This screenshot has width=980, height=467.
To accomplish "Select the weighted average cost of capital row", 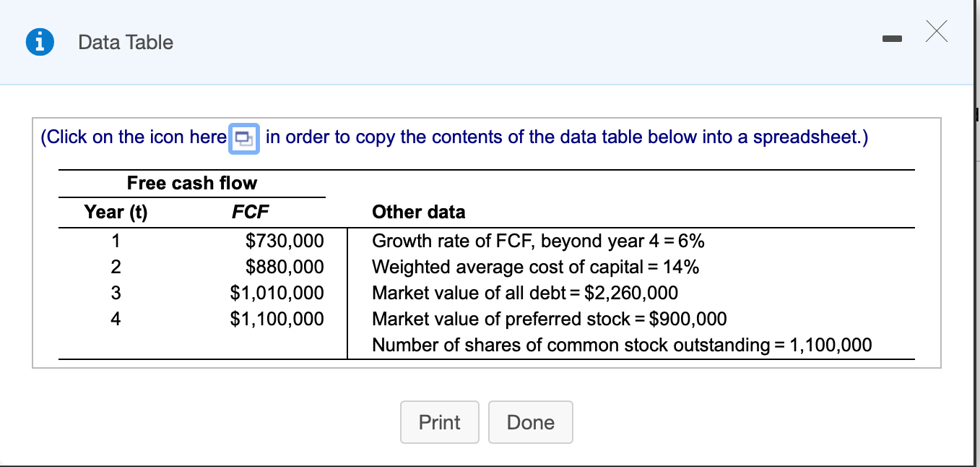I will click(x=535, y=267).
